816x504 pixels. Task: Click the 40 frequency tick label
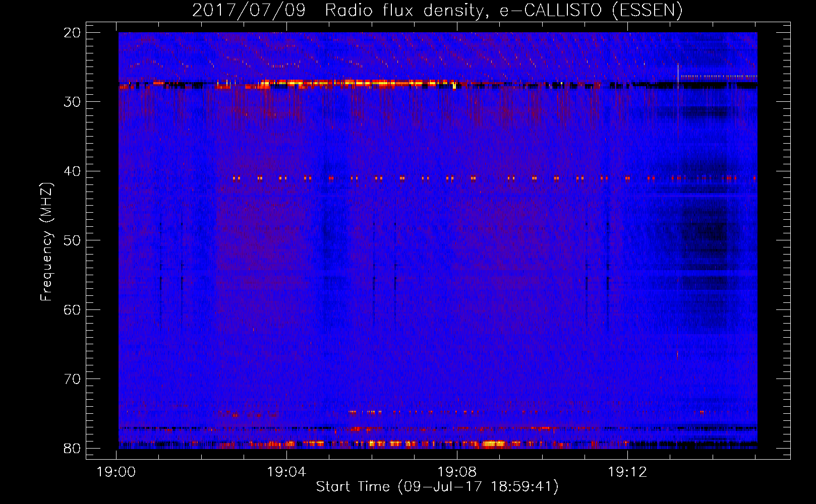(x=73, y=171)
